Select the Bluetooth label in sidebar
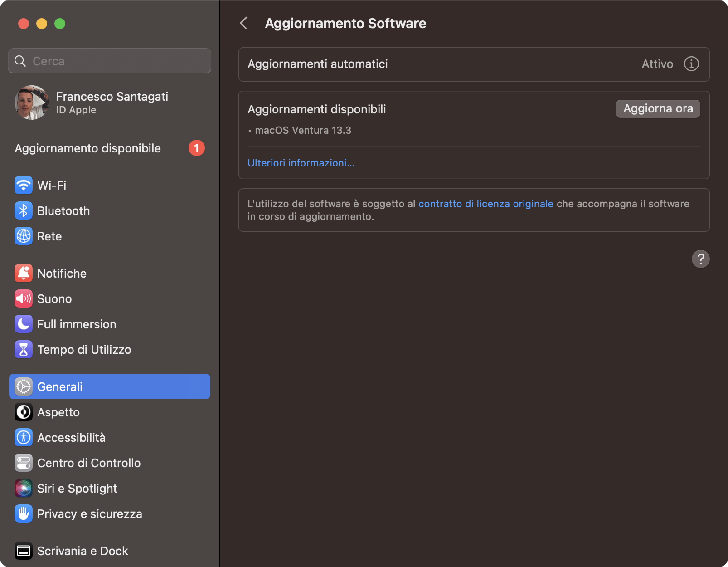The height and width of the screenshot is (567, 728). coord(63,211)
